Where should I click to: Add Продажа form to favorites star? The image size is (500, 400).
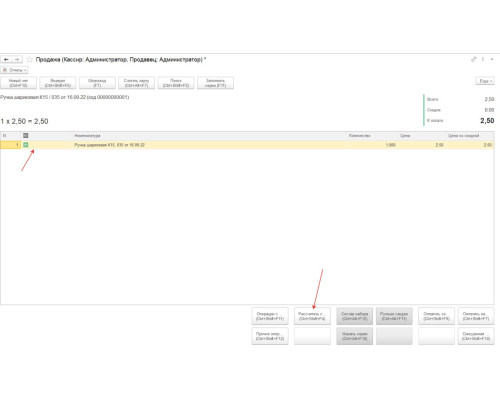tap(29, 60)
